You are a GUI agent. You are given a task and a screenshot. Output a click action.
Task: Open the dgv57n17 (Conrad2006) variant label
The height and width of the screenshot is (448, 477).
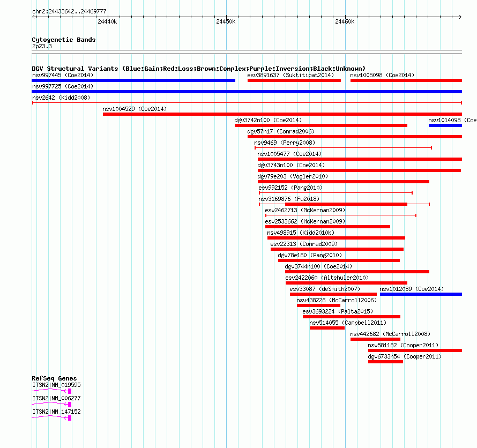(x=281, y=131)
